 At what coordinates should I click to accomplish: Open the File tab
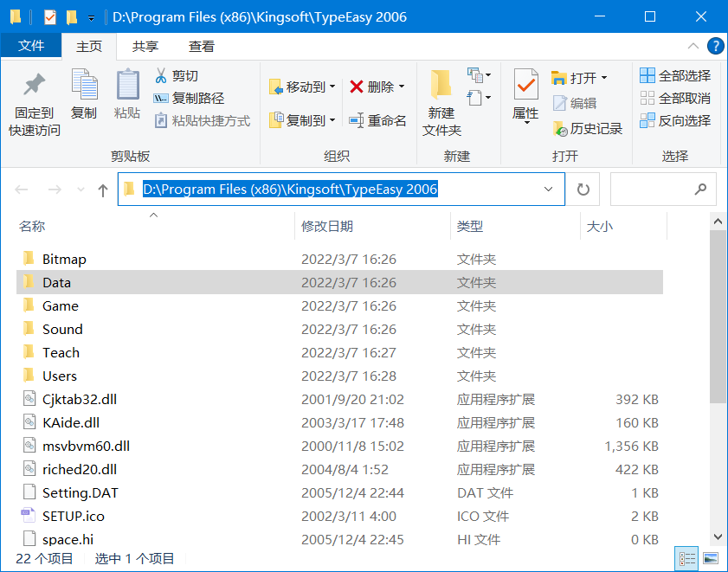(x=31, y=47)
